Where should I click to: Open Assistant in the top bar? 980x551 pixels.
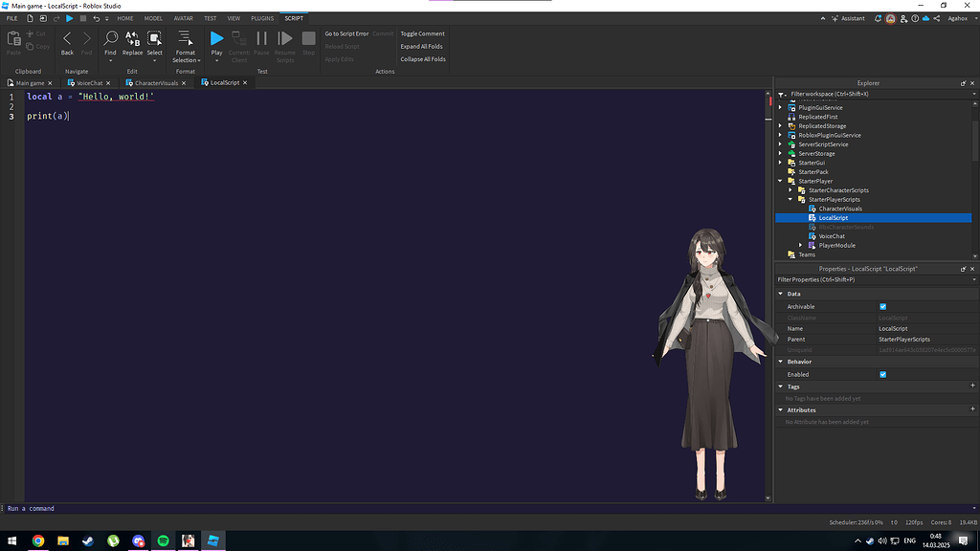pyautogui.click(x=848, y=18)
